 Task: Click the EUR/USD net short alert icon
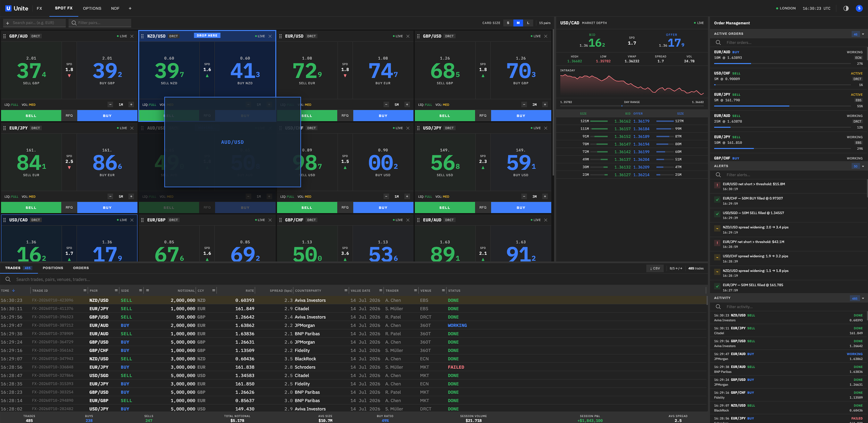[717, 185]
